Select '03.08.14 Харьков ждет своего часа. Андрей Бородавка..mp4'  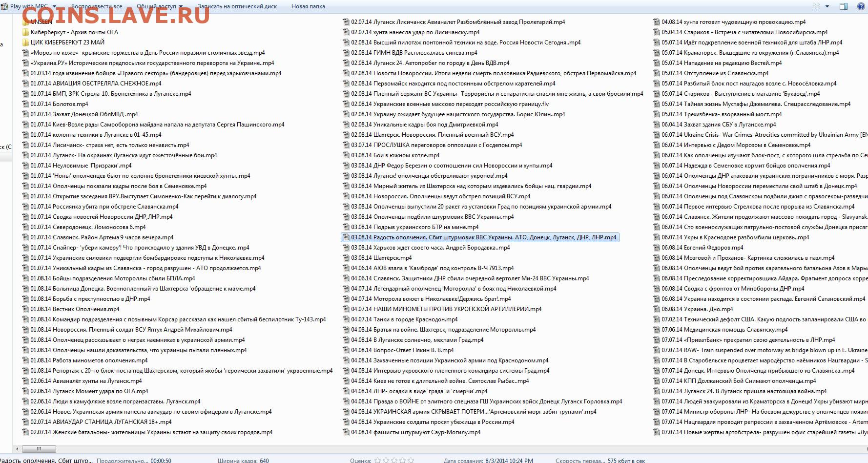[x=427, y=248]
